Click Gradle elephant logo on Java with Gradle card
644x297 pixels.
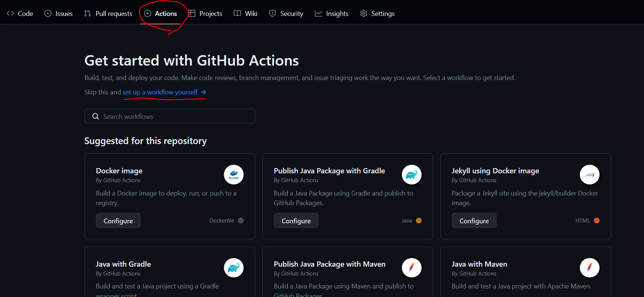[x=234, y=268]
